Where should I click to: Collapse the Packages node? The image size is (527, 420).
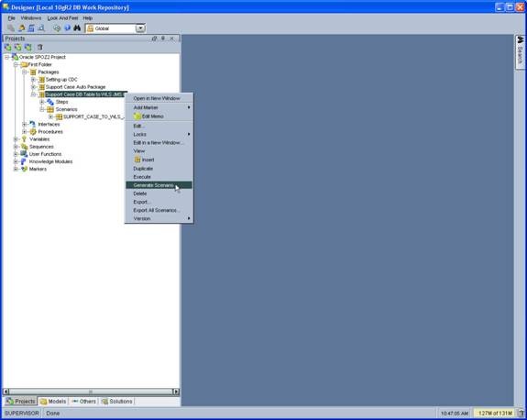coord(25,72)
